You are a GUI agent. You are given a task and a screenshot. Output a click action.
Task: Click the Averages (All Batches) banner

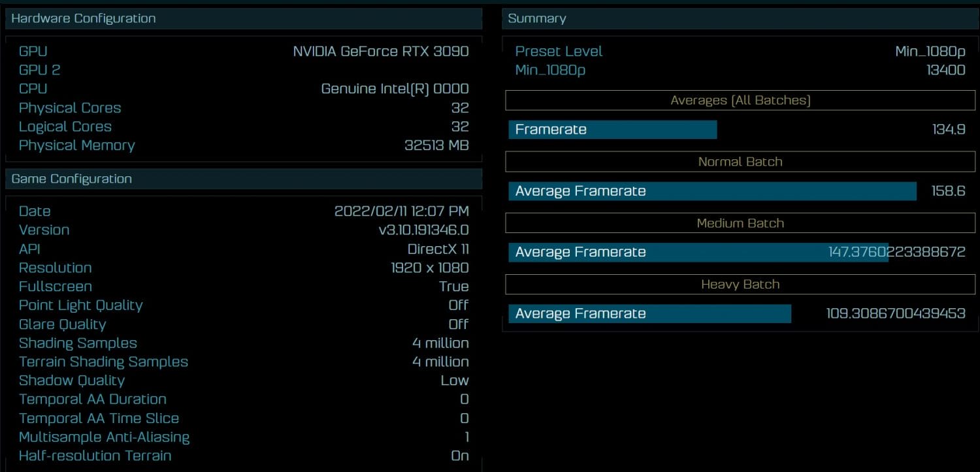[x=740, y=100]
